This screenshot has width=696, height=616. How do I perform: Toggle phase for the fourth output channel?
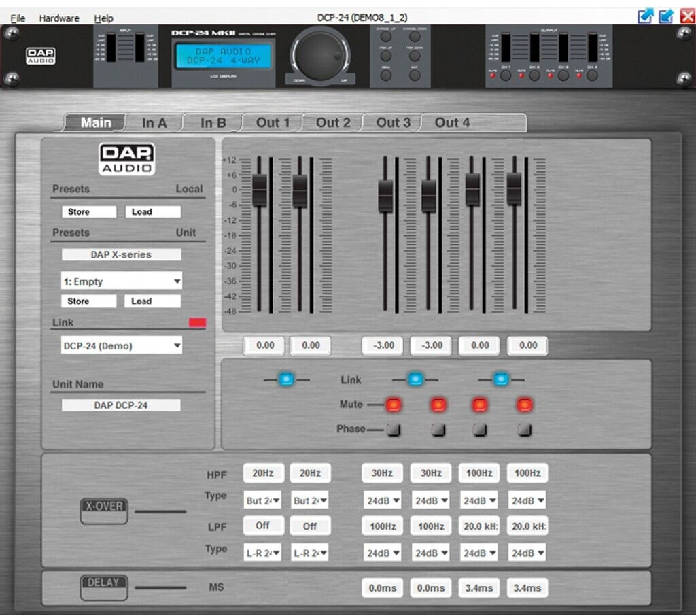coord(524,430)
